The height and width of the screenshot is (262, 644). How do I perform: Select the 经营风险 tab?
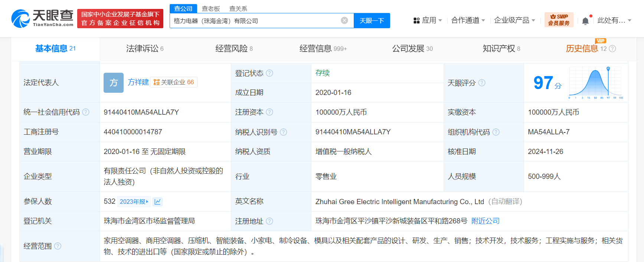pos(234,49)
